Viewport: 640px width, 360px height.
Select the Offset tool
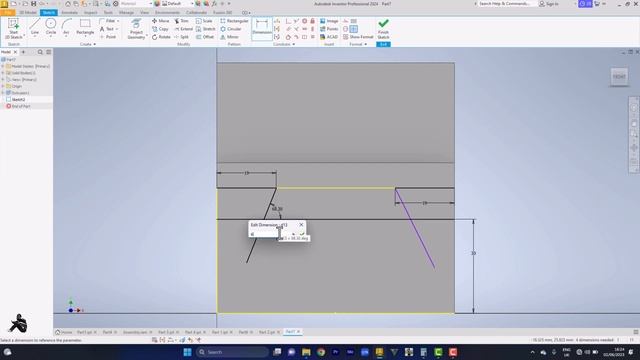point(205,37)
